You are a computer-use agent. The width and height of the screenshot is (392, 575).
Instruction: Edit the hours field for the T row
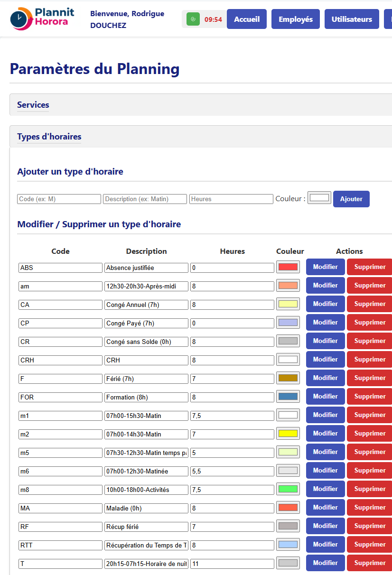(x=232, y=564)
